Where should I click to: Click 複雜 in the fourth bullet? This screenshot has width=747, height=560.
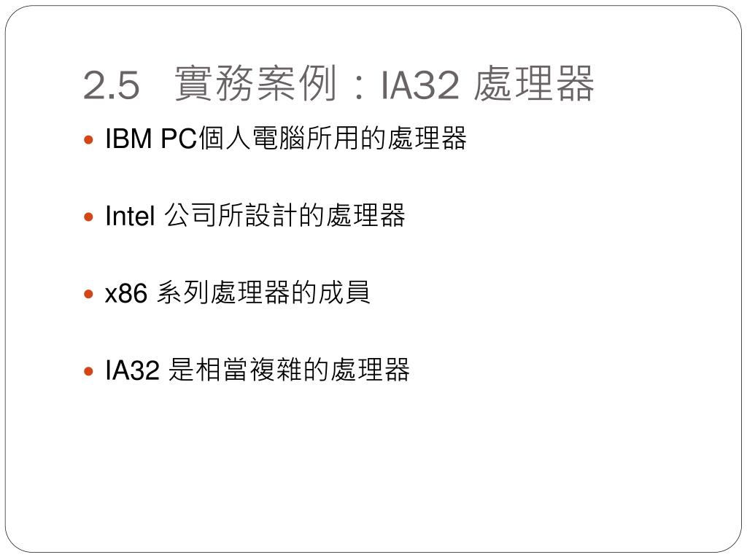pos(276,370)
